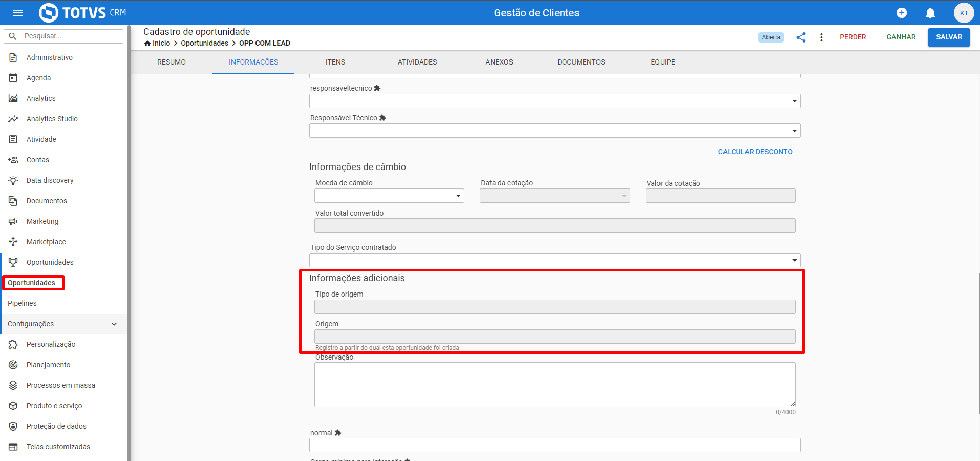Viewport: 980px width, 461px height.
Task: Select the INFORMAÇÕES tab
Action: [x=253, y=62]
